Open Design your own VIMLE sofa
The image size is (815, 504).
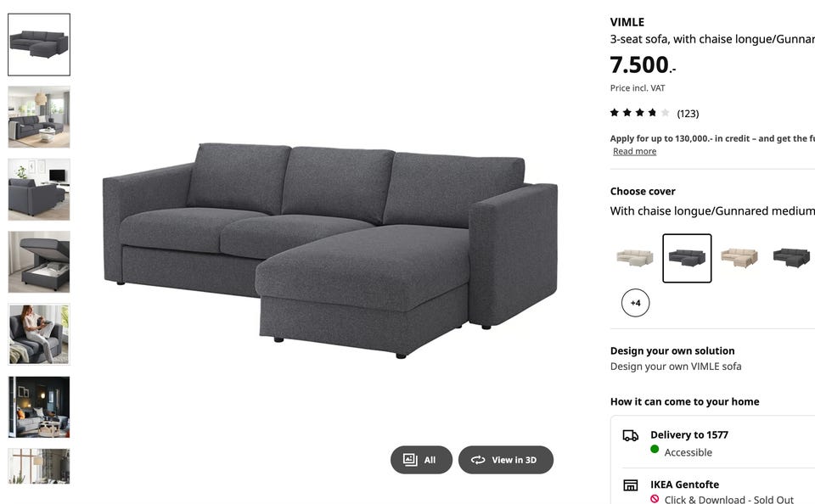tap(676, 367)
